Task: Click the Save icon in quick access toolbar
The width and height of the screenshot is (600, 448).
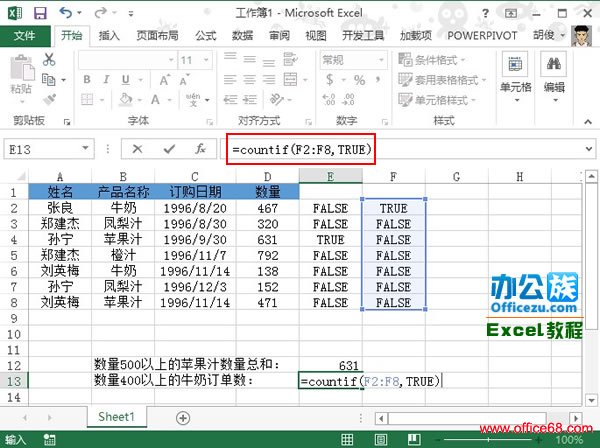Action: 40,13
